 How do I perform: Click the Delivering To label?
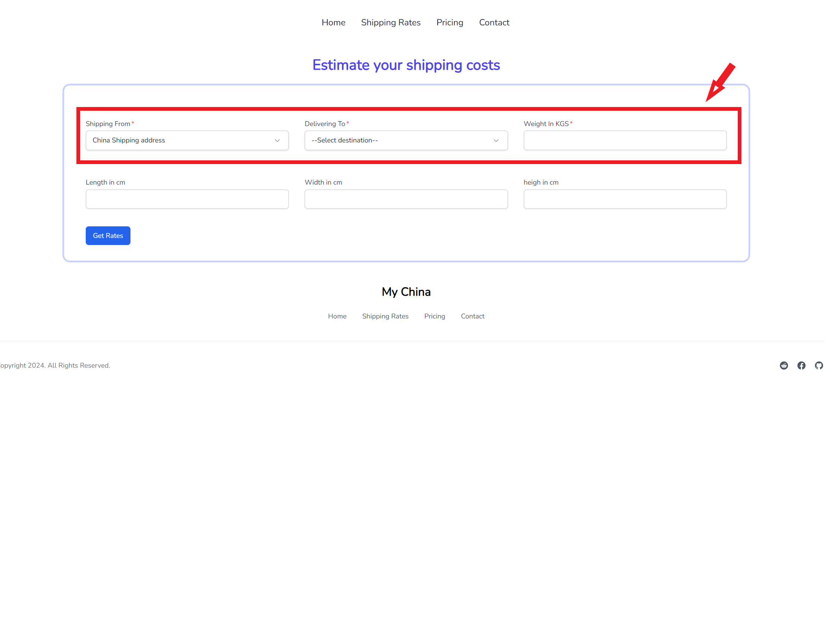(x=325, y=124)
